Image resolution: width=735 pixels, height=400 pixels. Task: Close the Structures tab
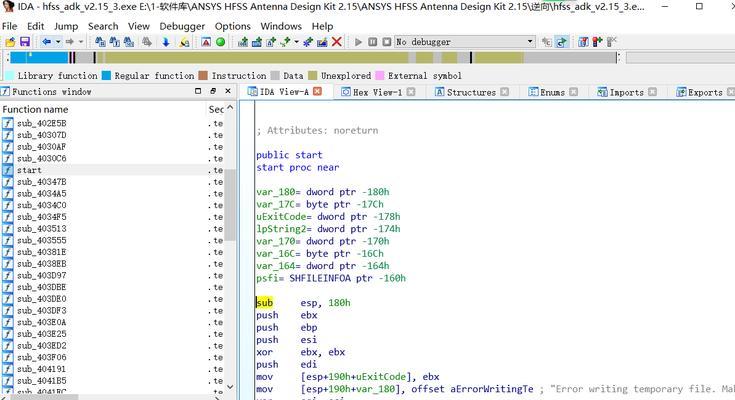pos(504,92)
